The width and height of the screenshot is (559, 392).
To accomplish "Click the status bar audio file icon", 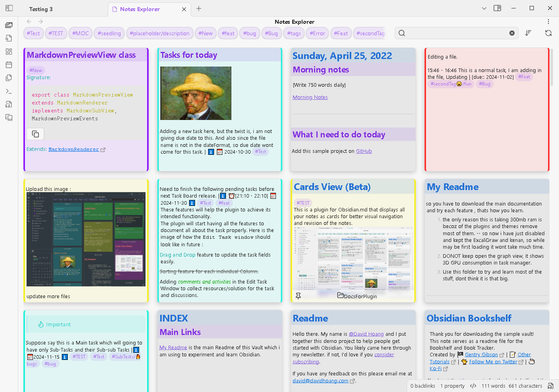I will tap(550, 386).
